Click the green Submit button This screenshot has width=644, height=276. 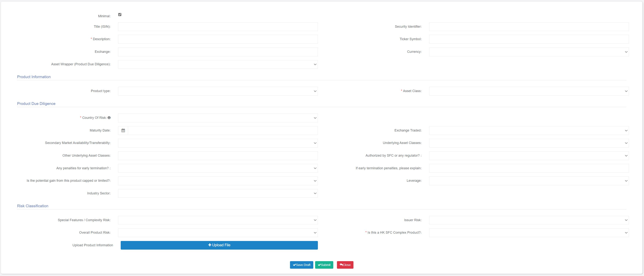[324, 265]
